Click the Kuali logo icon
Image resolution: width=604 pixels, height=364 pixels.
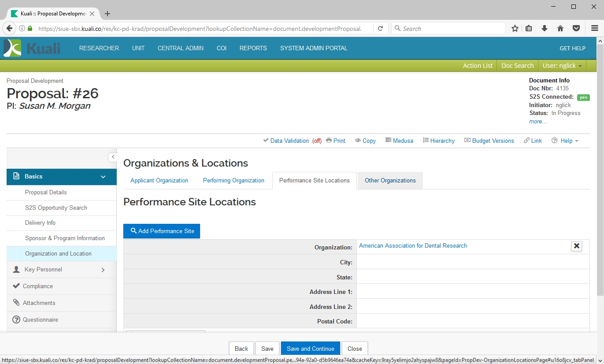(x=12, y=48)
